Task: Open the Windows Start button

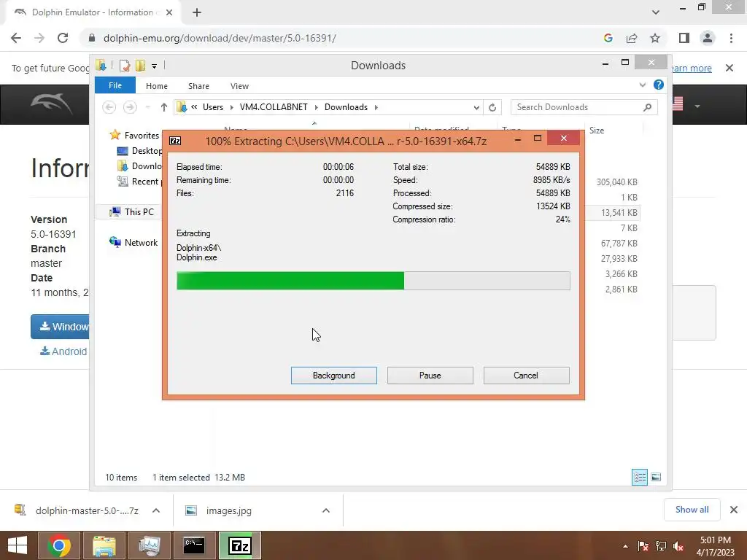Action: (18, 545)
